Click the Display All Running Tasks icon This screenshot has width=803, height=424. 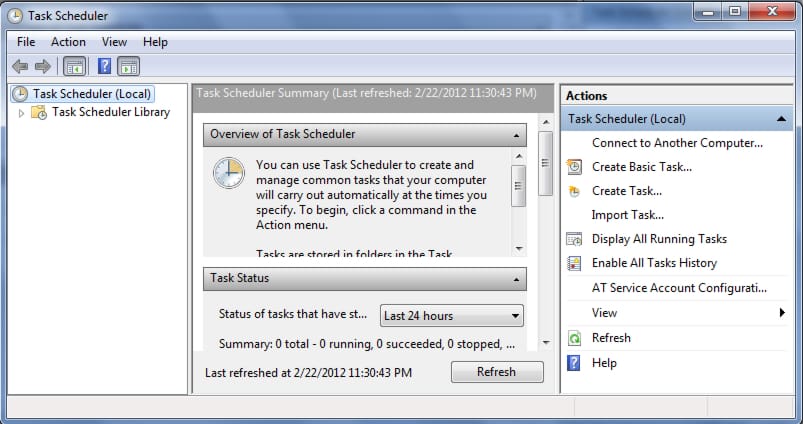click(574, 239)
